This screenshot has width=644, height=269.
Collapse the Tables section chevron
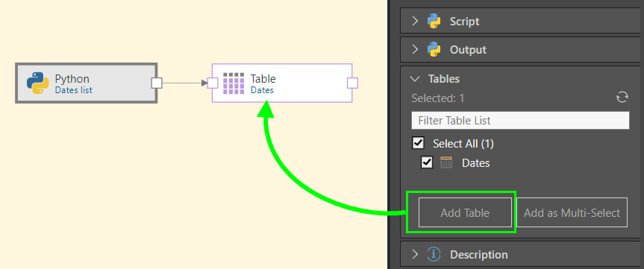415,78
